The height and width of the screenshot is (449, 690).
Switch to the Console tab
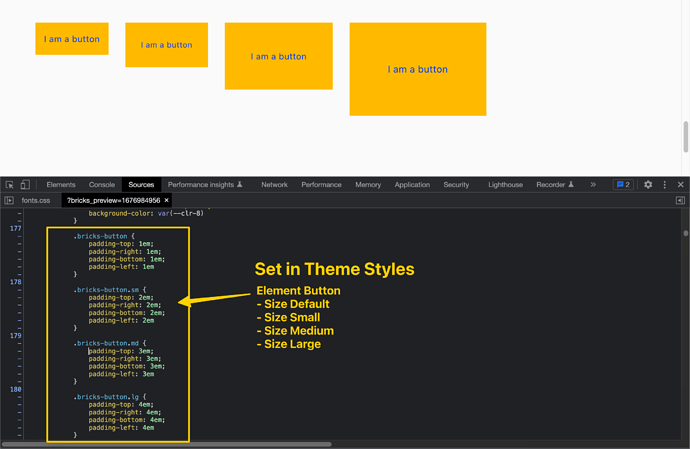tap(102, 184)
